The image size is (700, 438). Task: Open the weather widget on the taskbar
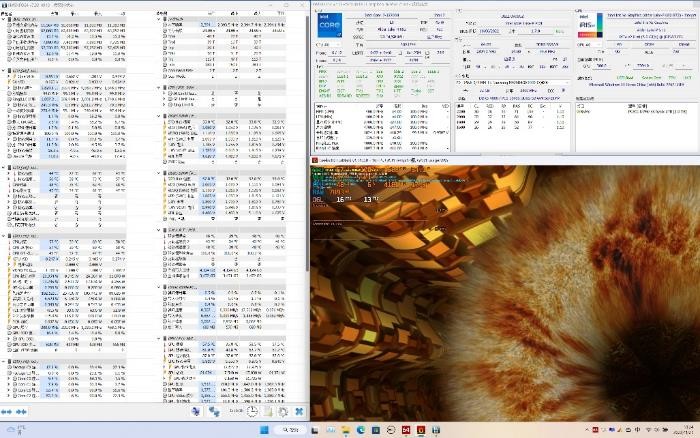click(20, 431)
